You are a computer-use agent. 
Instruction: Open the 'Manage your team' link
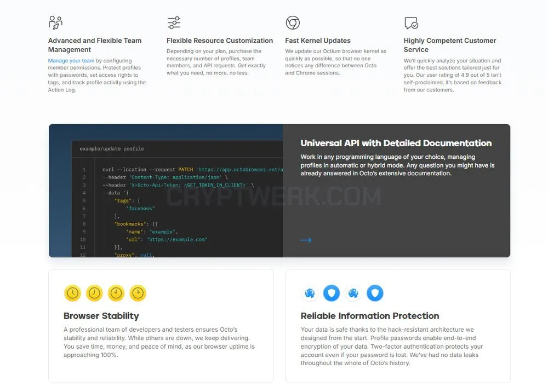71,60
